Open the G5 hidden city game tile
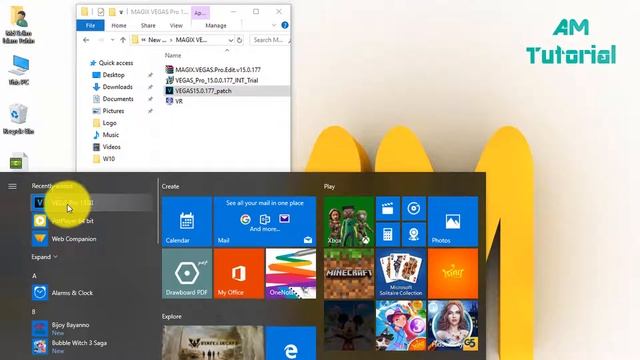The image size is (640, 360). click(453, 326)
